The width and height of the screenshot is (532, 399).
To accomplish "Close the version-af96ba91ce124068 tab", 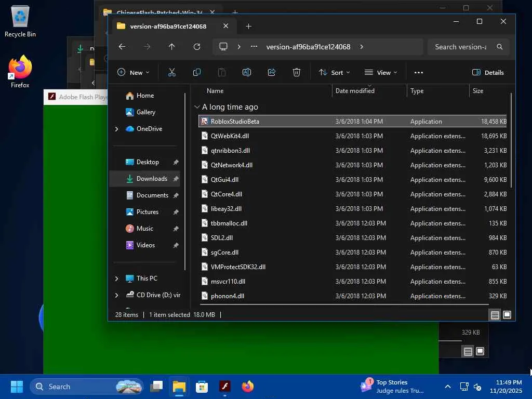I will click(x=225, y=26).
